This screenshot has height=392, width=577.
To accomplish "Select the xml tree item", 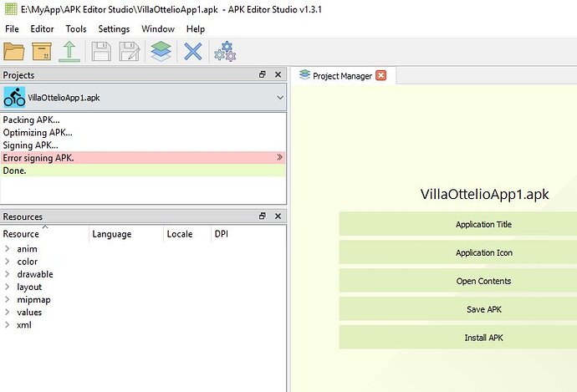I will pyautogui.click(x=24, y=325).
